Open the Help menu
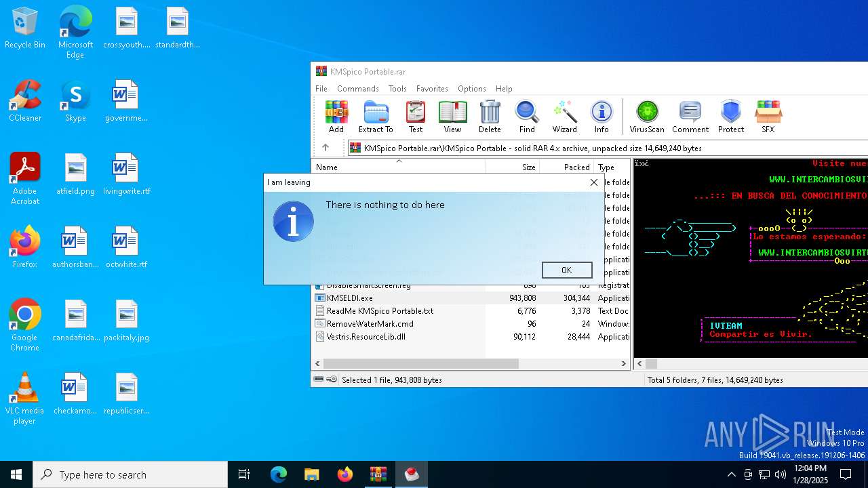The image size is (868, 488). coord(504,89)
